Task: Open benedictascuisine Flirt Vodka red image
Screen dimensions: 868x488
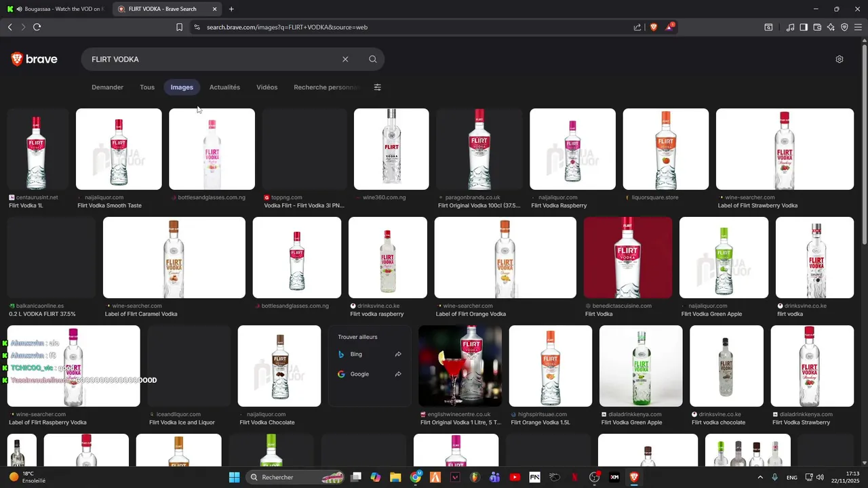Action: pyautogui.click(x=628, y=258)
